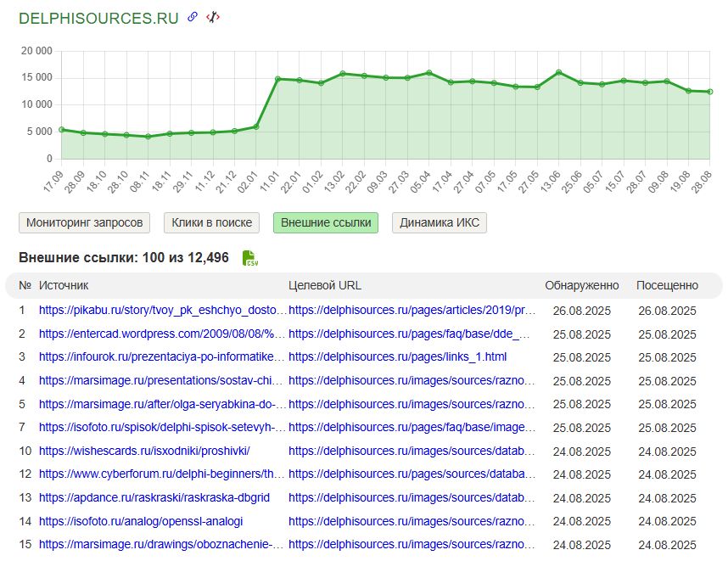This screenshot has width=728, height=561.
Task: Open the entercad.wordpress.com source link
Action: click(x=163, y=334)
